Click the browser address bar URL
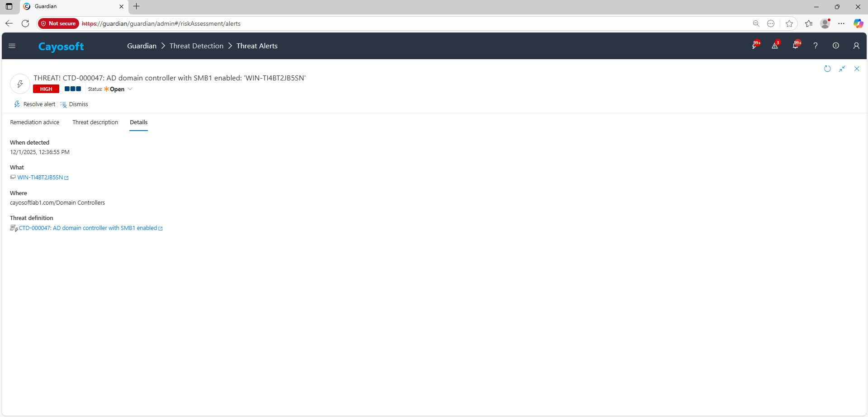Screen dimensions: 868x417 click(x=271, y=23)
